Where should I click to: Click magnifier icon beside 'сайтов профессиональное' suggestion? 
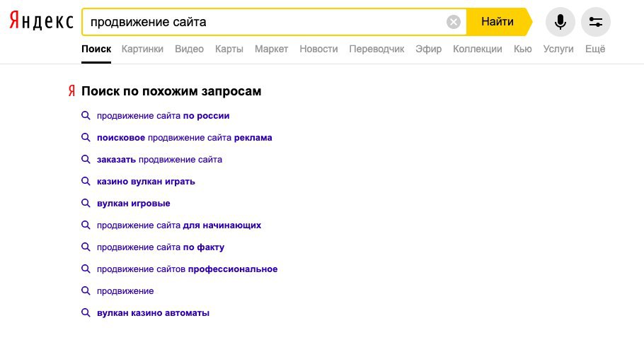(86, 269)
